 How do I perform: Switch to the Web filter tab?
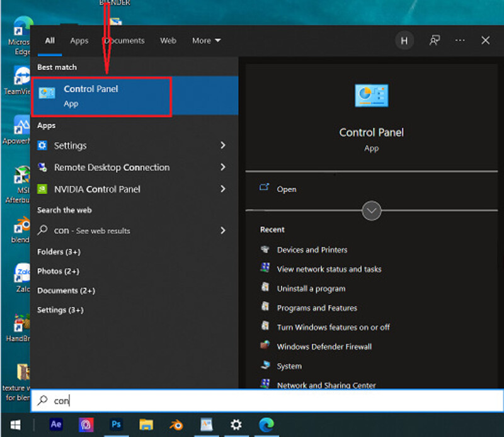pyautogui.click(x=168, y=41)
